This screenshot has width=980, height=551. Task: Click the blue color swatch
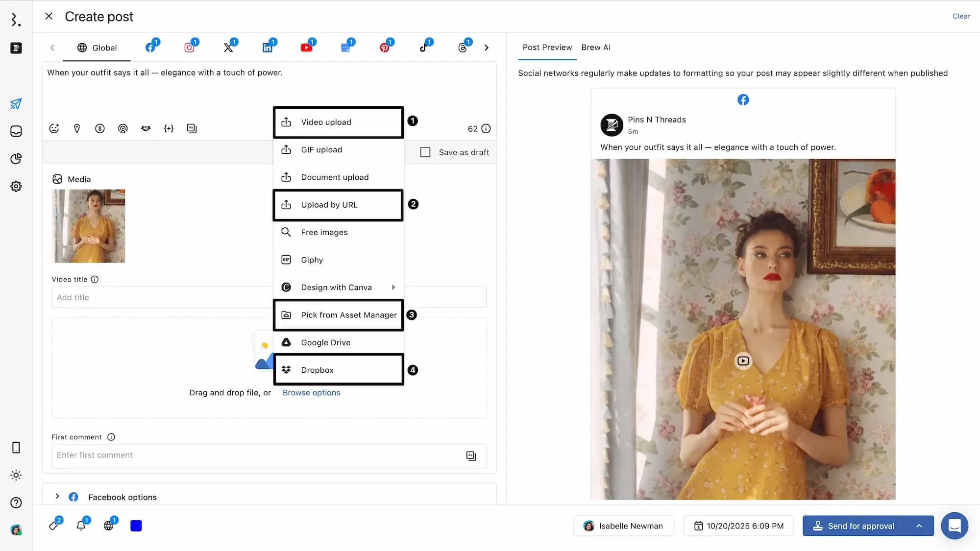[x=136, y=526]
